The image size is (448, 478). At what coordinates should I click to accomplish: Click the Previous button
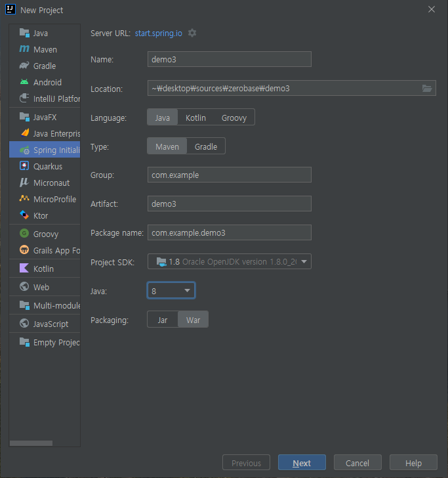tap(246, 463)
